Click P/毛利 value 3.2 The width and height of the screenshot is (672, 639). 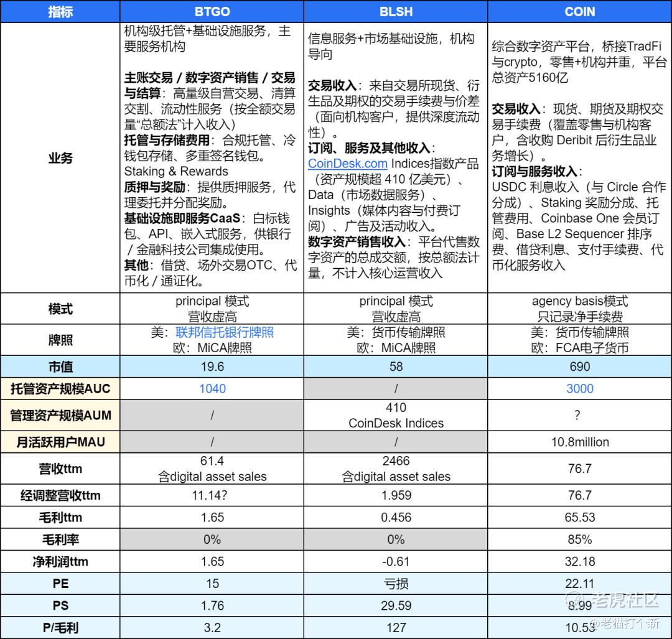point(212,628)
